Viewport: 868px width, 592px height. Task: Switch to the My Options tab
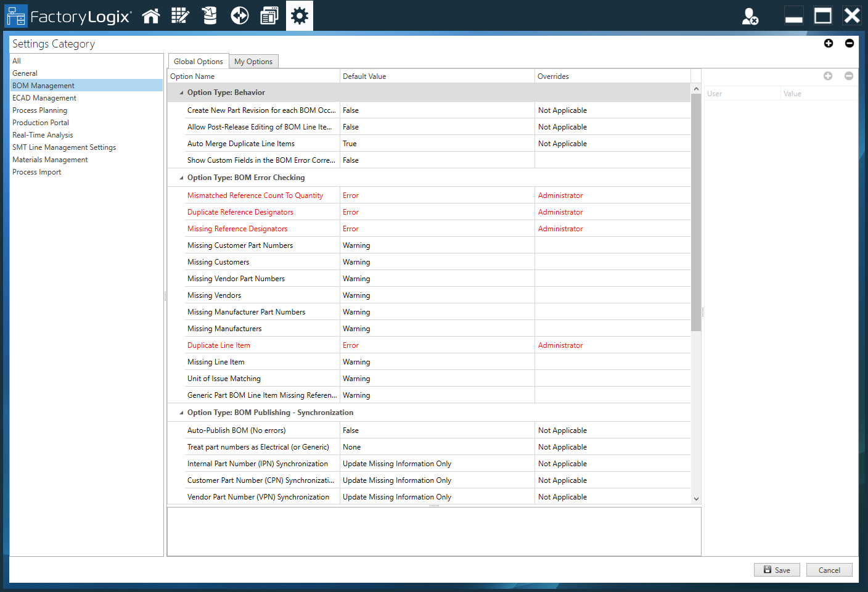(x=253, y=62)
